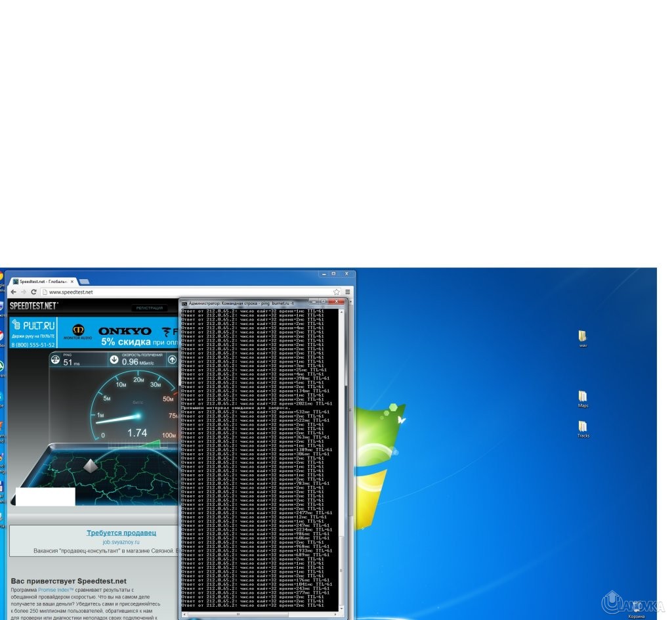This screenshot has height=620, width=672.
Task: Click the Вас приветствует Speedtest.net heading
Action: pyautogui.click(x=68, y=581)
